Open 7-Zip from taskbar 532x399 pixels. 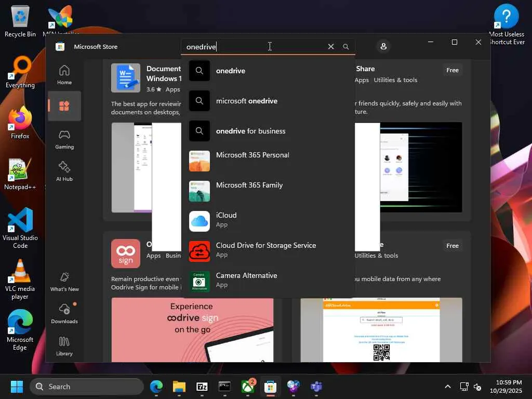point(202,387)
